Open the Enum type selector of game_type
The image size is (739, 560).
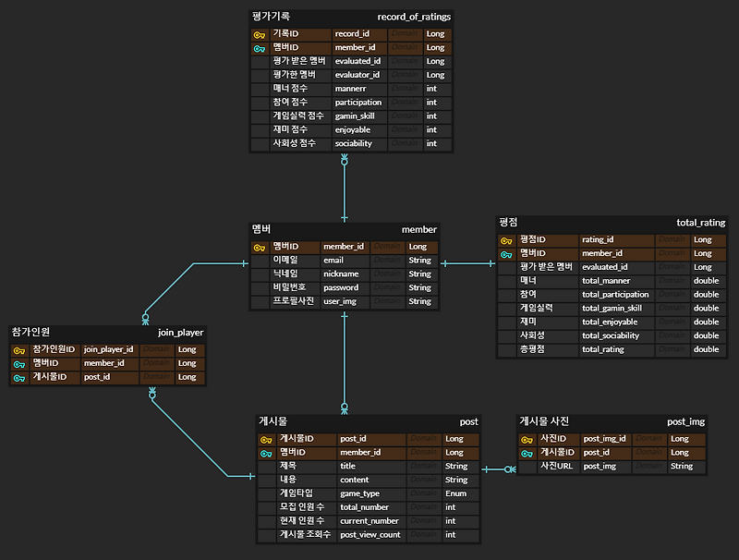tap(454, 493)
